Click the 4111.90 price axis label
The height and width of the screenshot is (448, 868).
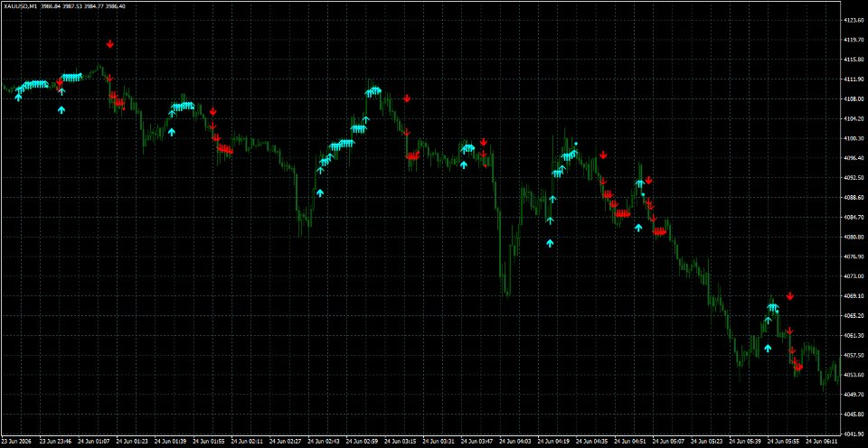[854, 79]
